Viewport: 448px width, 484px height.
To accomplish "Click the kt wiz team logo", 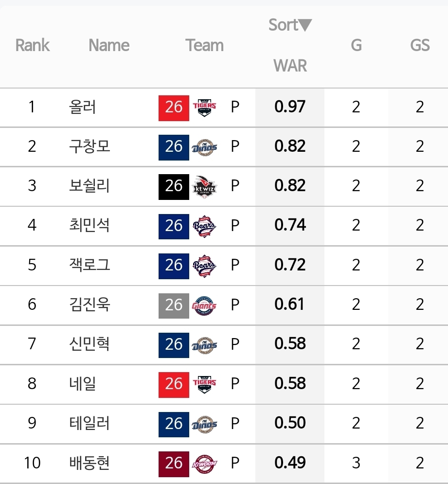I will (204, 187).
